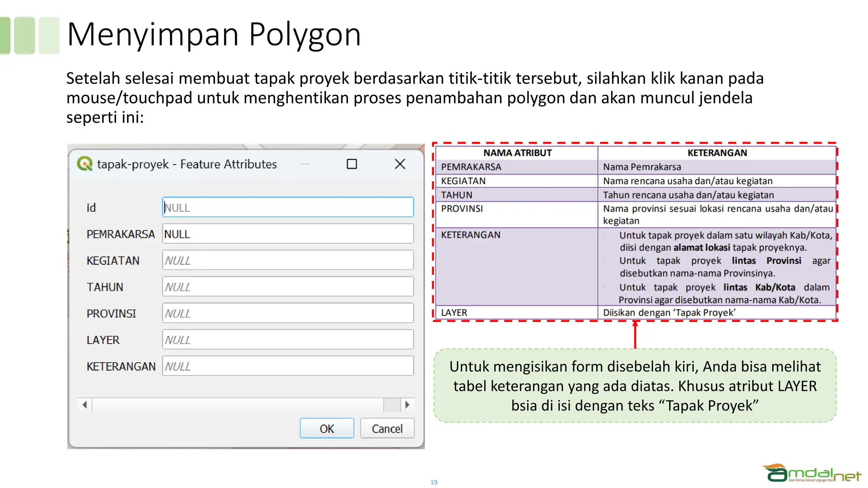Click slide page number 19
This screenshot has height=488, width=868.
click(434, 482)
